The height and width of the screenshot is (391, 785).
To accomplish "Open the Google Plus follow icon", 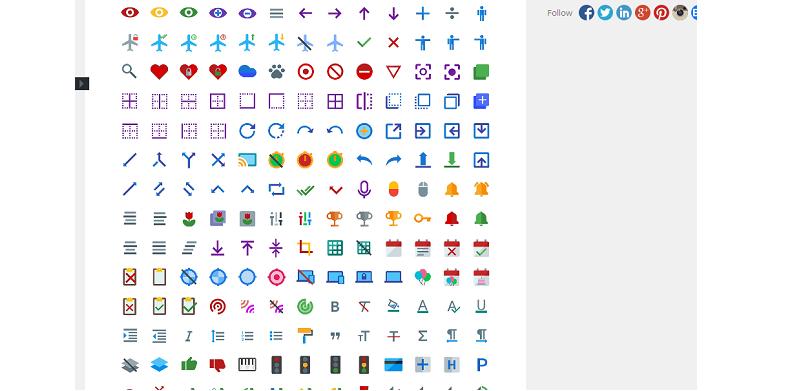I will coord(642,13).
